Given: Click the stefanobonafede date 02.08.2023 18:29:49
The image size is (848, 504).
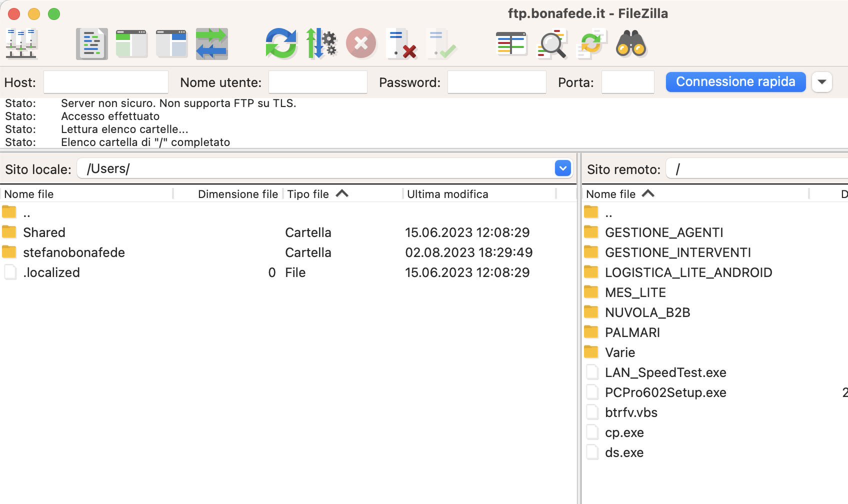Looking at the screenshot, I should coord(468,252).
